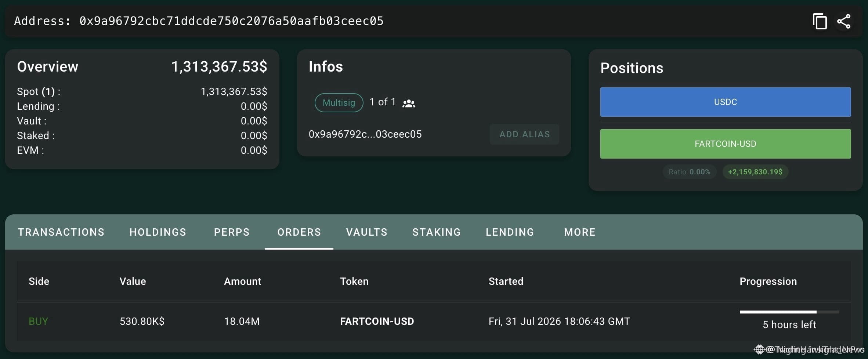Screen dimensions: 868x359
Task: Click the Value column header
Action: click(x=133, y=281)
